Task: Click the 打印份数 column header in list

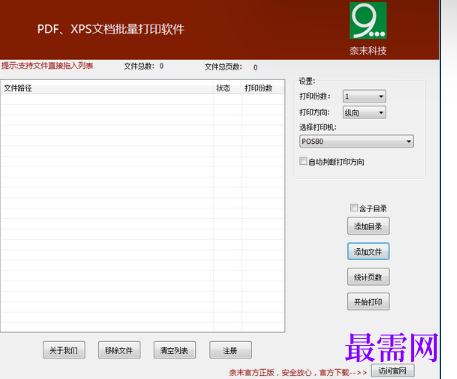Action: (262, 88)
